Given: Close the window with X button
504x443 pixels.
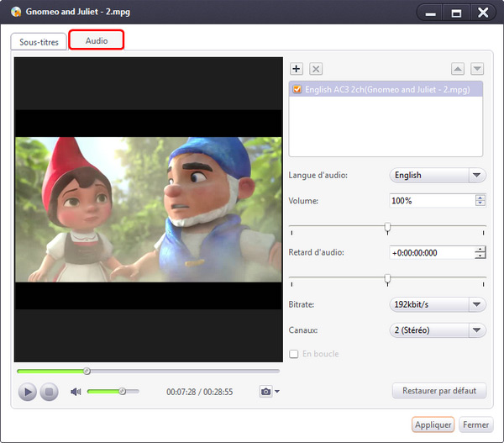Looking at the screenshot, I should [483, 13].
